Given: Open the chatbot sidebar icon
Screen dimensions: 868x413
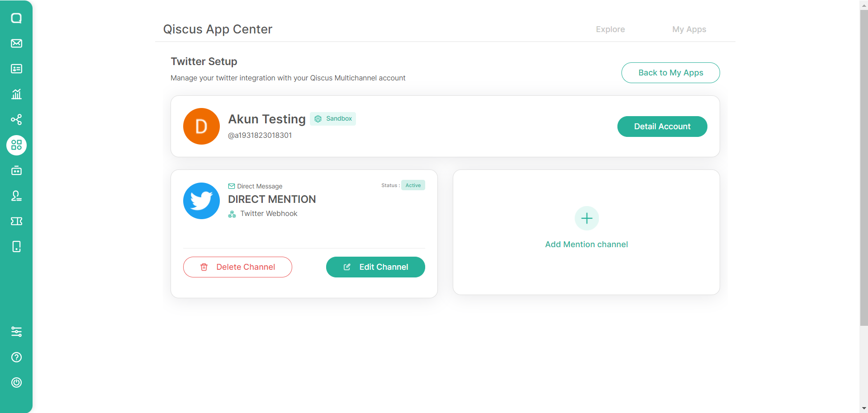Looking at the screenshot, I should (x=16, y=170).
